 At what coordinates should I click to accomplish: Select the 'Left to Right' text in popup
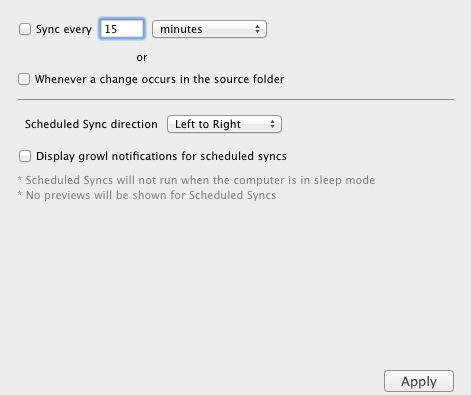tap(208, 124)
